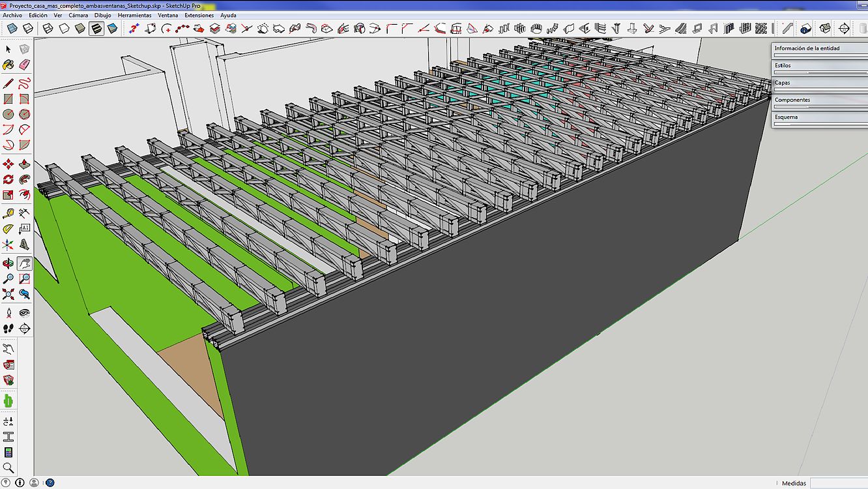Select the arrow Select tool
Viewport: 868px width, 489px height.
[8, 50]
